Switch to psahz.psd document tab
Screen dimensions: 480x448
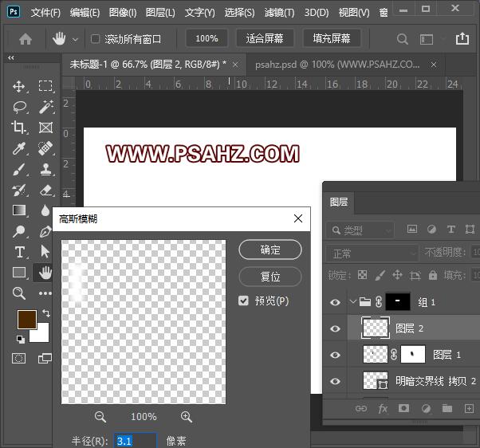coord(337,65)
